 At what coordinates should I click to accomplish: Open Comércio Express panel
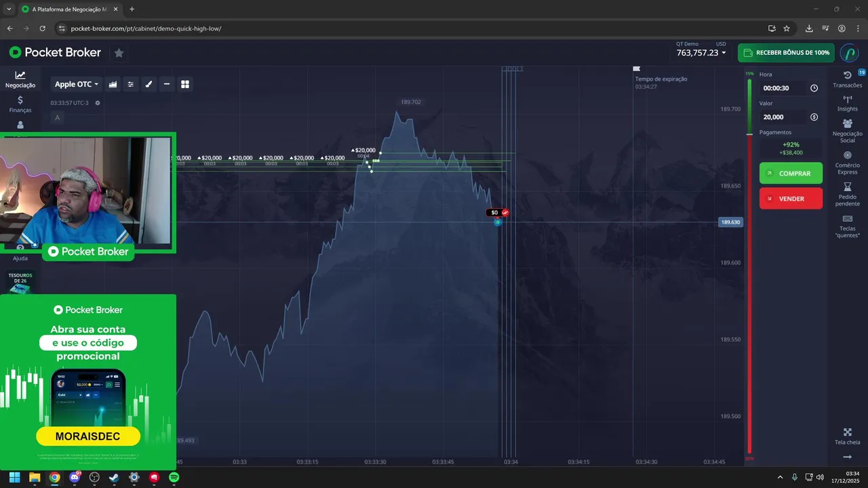[x=848, y=163]
